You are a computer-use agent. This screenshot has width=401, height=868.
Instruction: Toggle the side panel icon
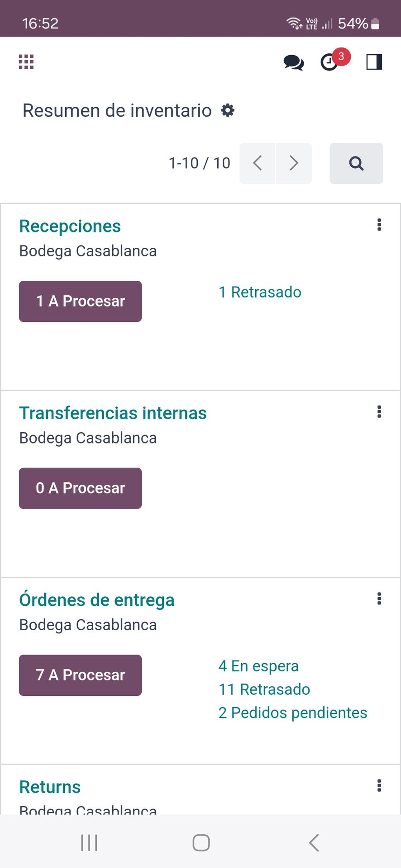374,62
